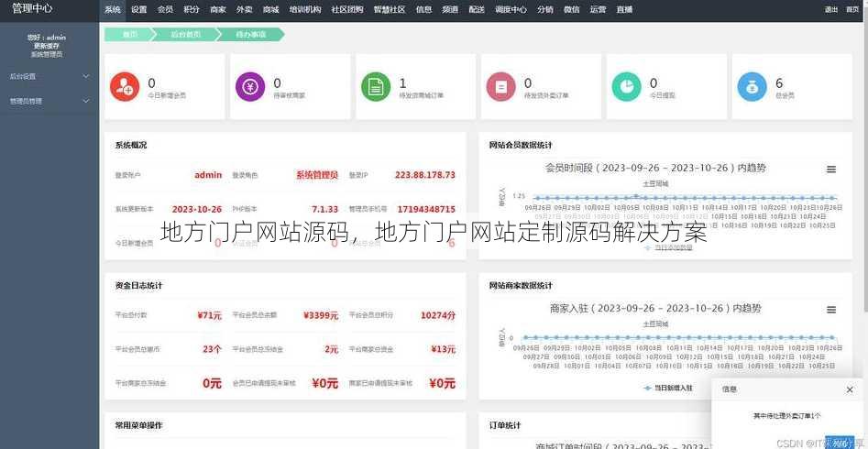Viewport: 868px width, 449px height.
Task: Open the 智慧社区 top menu
Action: [390, 9]
